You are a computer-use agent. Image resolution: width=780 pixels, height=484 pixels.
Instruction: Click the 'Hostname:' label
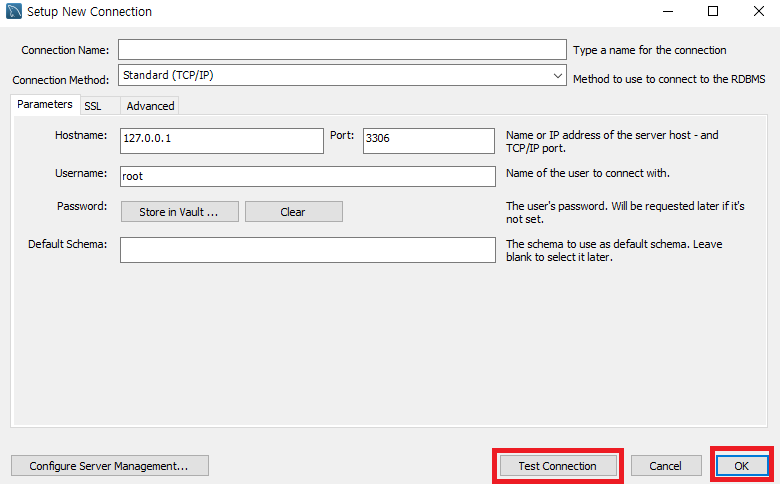pyautogui.click(x=81, y=135)
